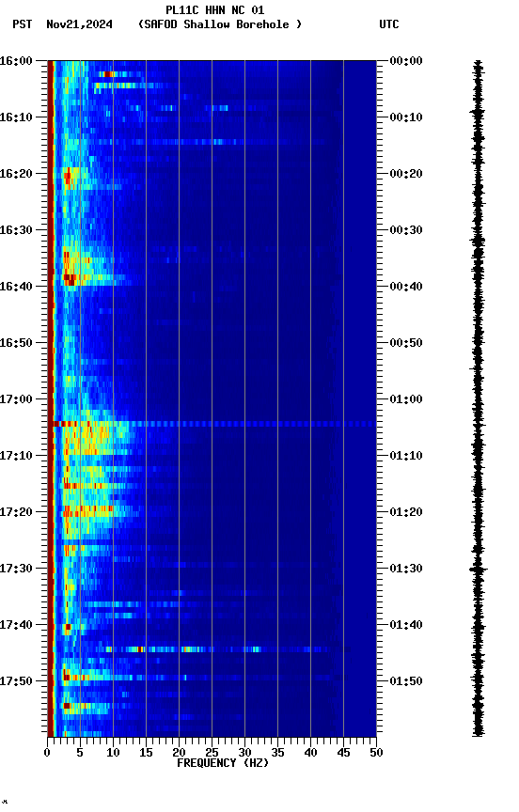Viewport: 519px width, 812px height.
Task: Click the FREQUENCY (HZ) axis label
Action: (223, 763)
